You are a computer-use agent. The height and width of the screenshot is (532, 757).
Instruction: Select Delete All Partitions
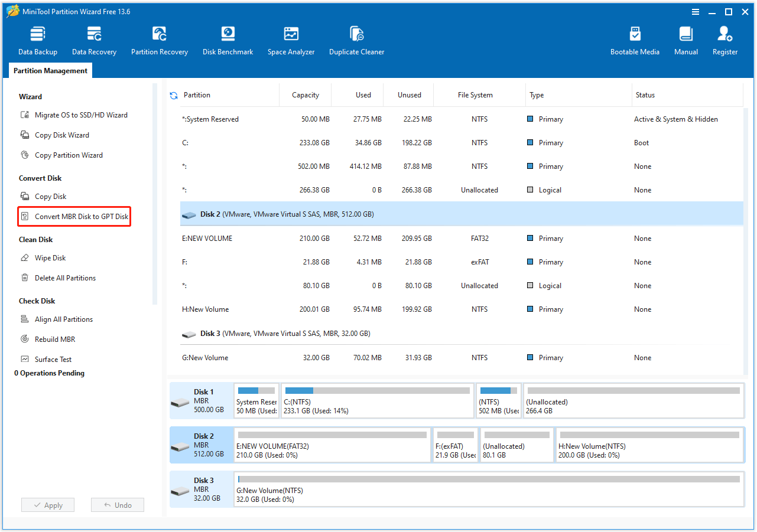pos(58,278)
